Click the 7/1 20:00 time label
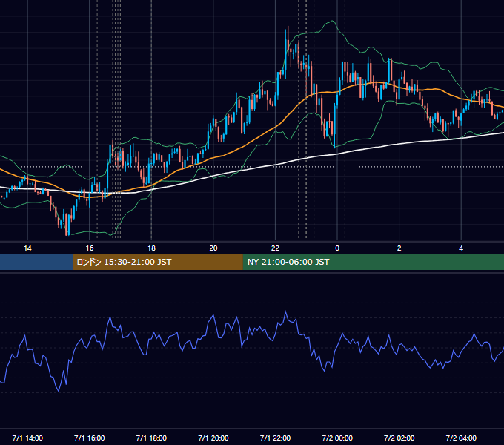The image size is (504, 445). 213,438
